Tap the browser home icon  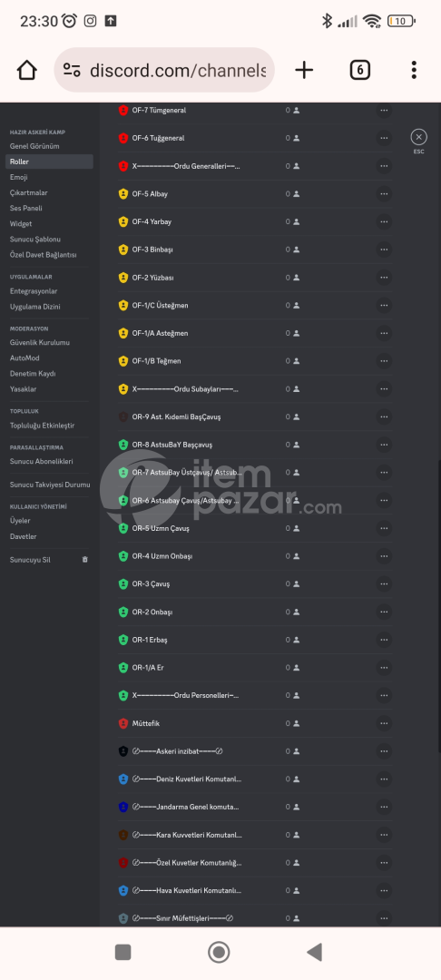[x=27, y=70]
